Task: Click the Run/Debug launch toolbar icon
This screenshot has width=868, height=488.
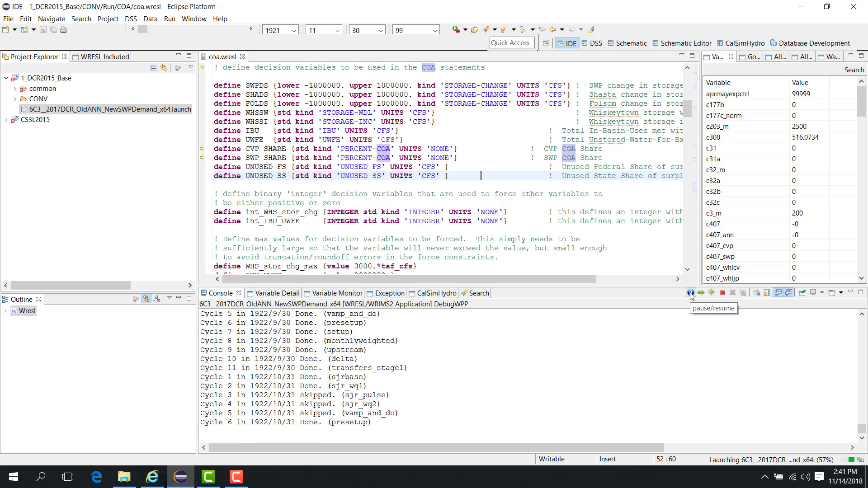Action: (x=456, y=29)
